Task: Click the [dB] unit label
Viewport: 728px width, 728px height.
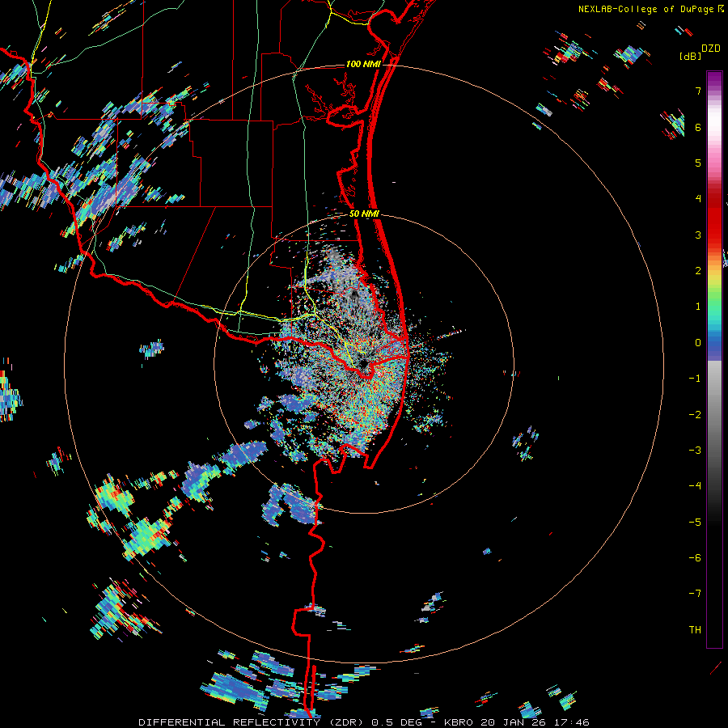Action: pyautogui.click(x=691, y=56)
